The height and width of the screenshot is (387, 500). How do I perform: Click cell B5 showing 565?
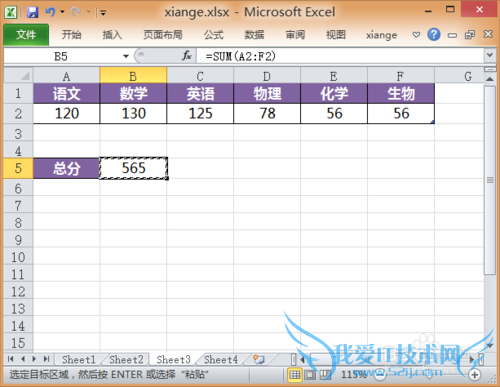(x=133, y=168)
